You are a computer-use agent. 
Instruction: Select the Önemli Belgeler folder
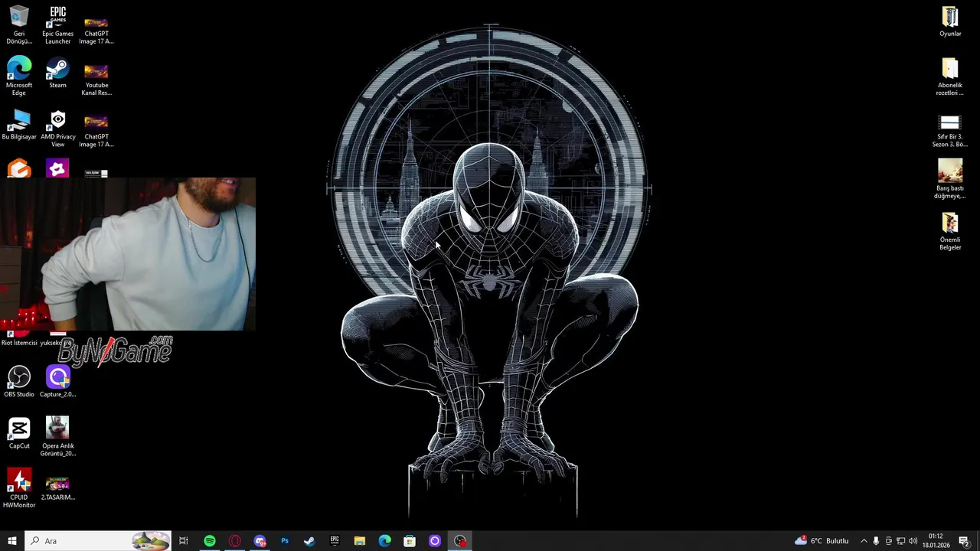[x=950, y=231]
